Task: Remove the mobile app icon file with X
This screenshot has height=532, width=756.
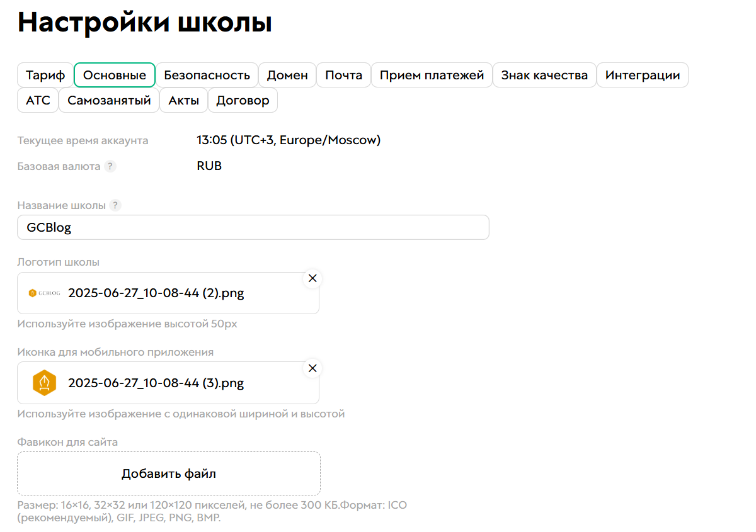Action: point(312,368)
